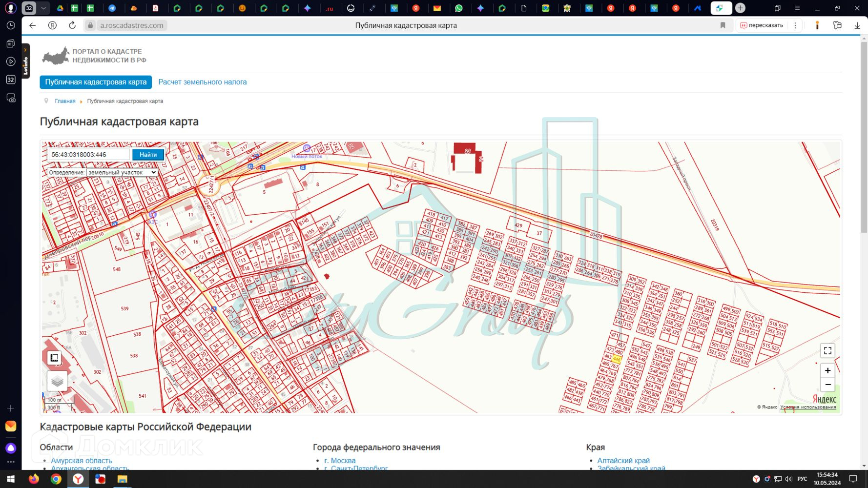Activate the map ruler measurement tool
This screenshot has height=488, width=868.
tap(54, 358)
